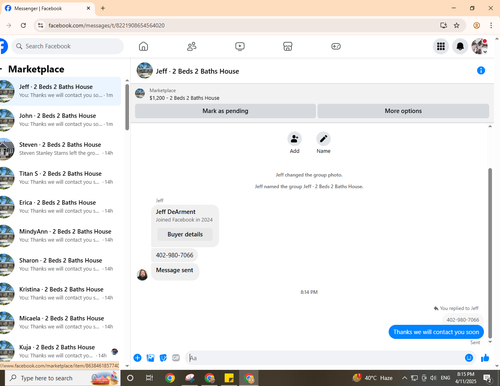This screenshot has width=500, height=386.
Task: Open more actions plus icon in composer
Action: coord(137,358)
